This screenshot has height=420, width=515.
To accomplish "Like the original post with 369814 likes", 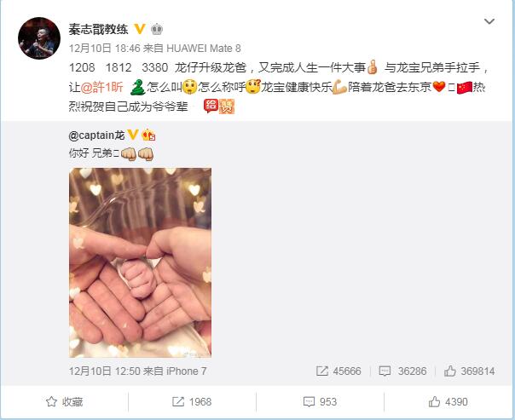I will pyautogui.click(x=469, y=371).
